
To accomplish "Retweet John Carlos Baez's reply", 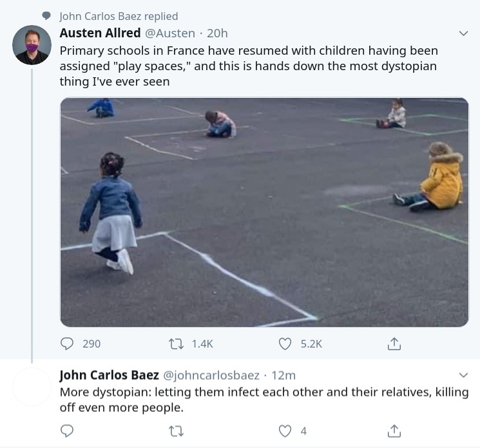I will click(x=175, y=431).
